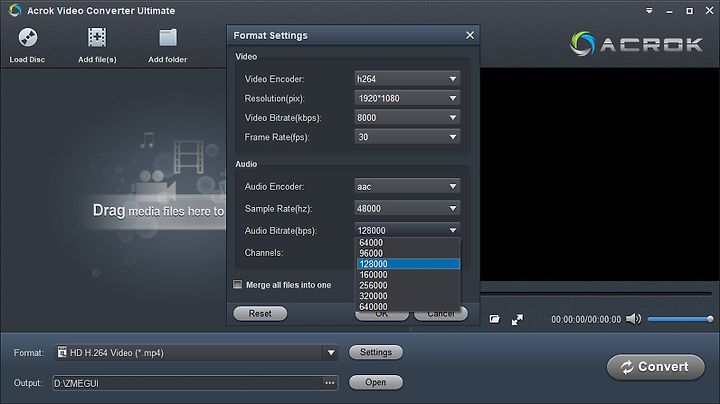The height and width of the screenshot is (404, 720).
Task: Mute audio with the speaker icon
Action: point(633,319)
